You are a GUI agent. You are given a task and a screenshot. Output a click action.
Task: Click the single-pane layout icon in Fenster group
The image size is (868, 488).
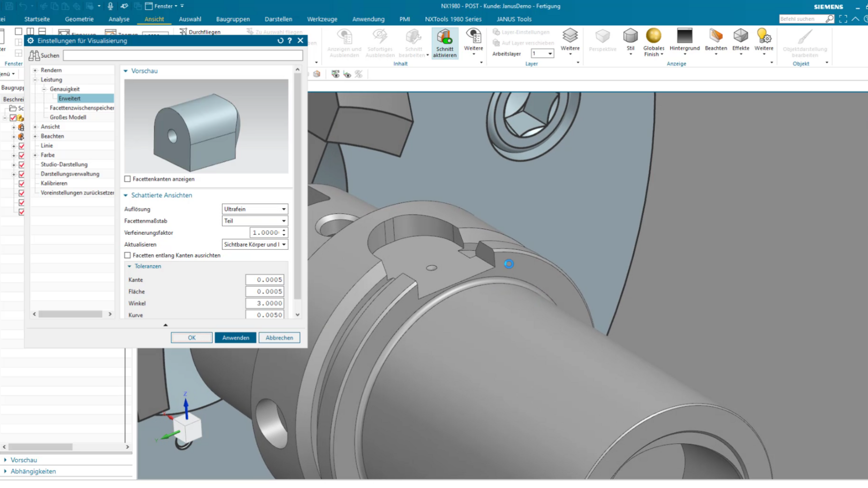tap(19, 32)
